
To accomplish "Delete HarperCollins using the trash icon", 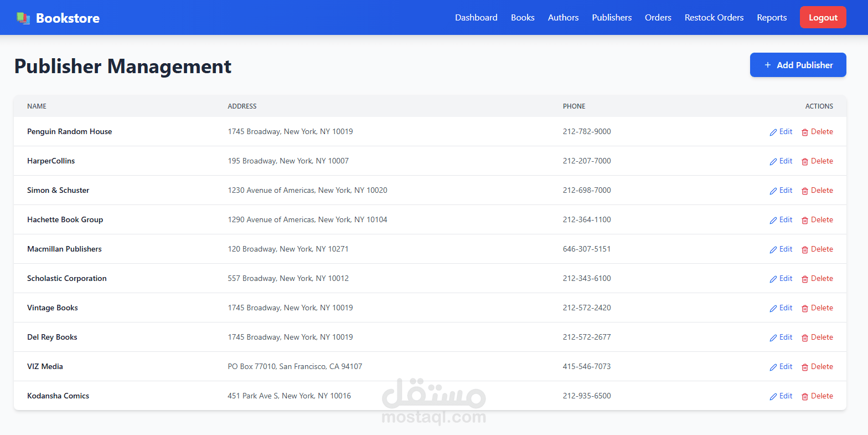I will point(805,162).
